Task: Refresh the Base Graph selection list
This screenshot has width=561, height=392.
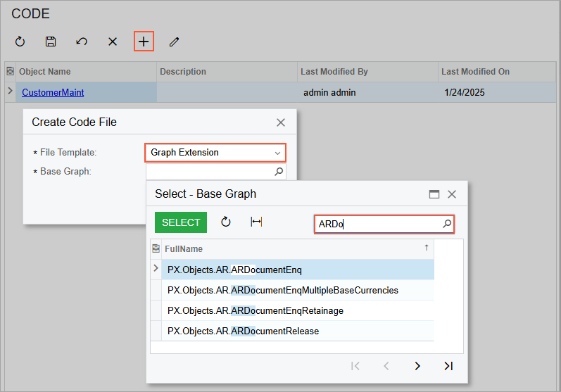Action: coord(226,222)
